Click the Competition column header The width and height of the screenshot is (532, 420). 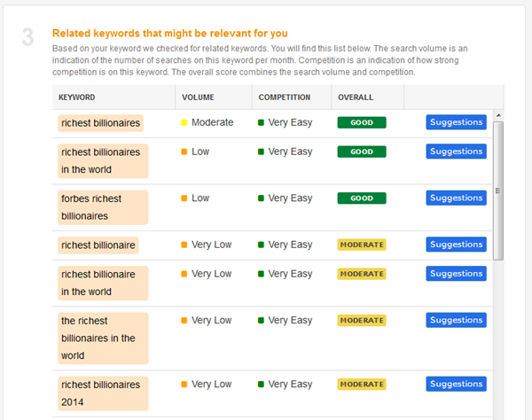[284, 97]
